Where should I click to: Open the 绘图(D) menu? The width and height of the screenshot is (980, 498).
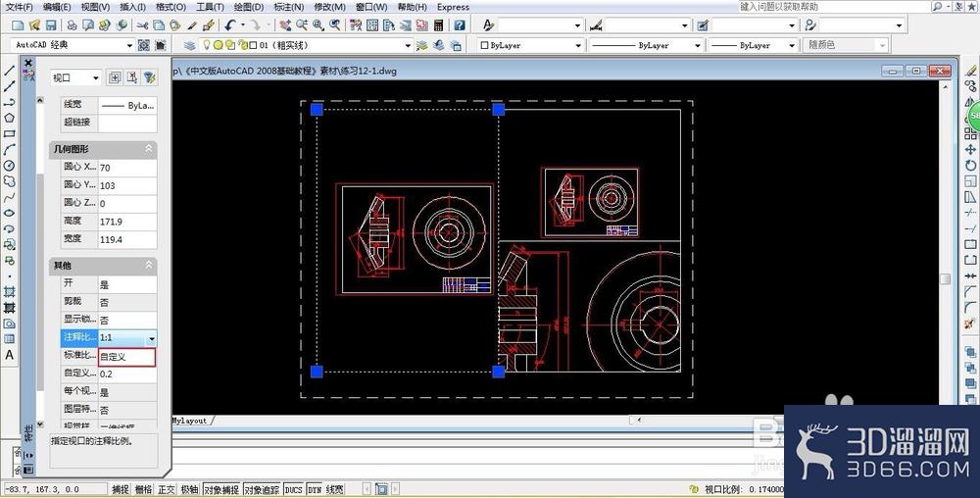248,7
